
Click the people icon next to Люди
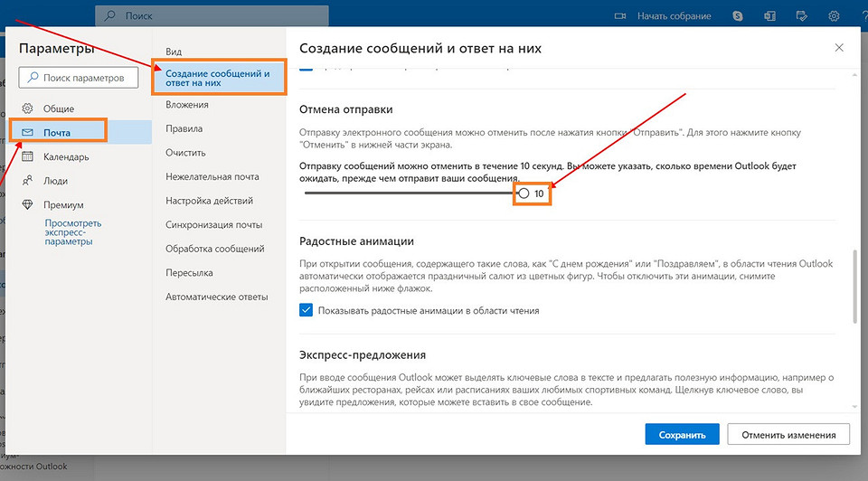tap(27, 181)
